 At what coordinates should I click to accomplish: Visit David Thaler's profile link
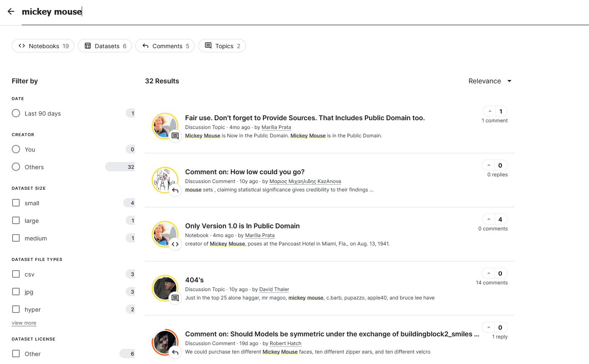(x=274, y=289)
